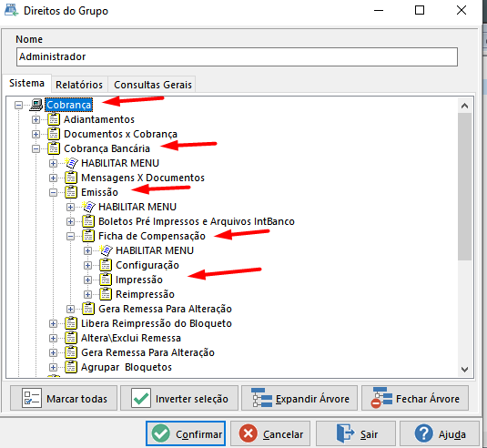Switch to the Sistema tab
Viewport: 487px width, 448px height.
pos(26,83)
